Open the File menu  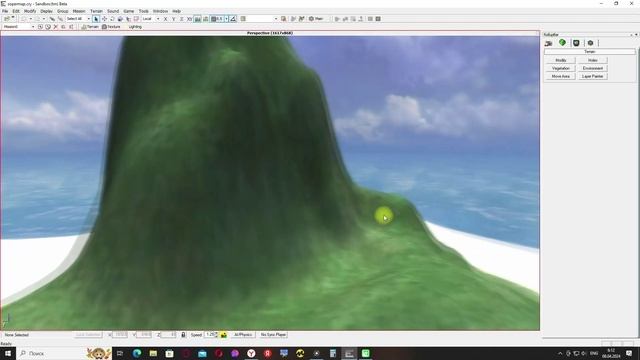tap(5, 11)
